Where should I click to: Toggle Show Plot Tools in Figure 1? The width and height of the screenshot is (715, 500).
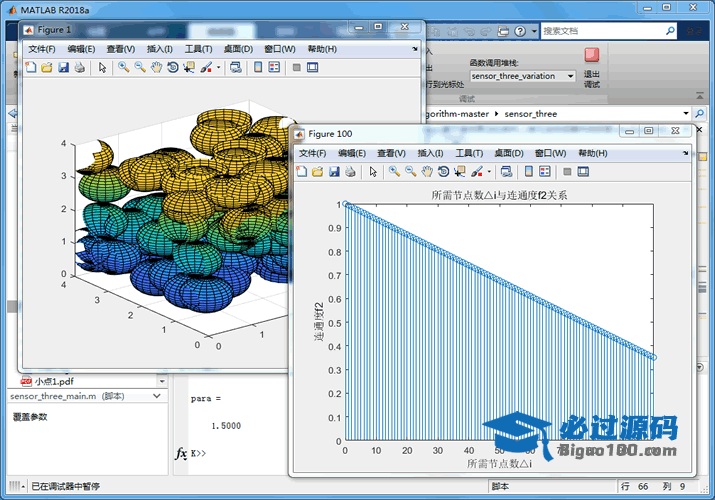(x=312, y=67)
